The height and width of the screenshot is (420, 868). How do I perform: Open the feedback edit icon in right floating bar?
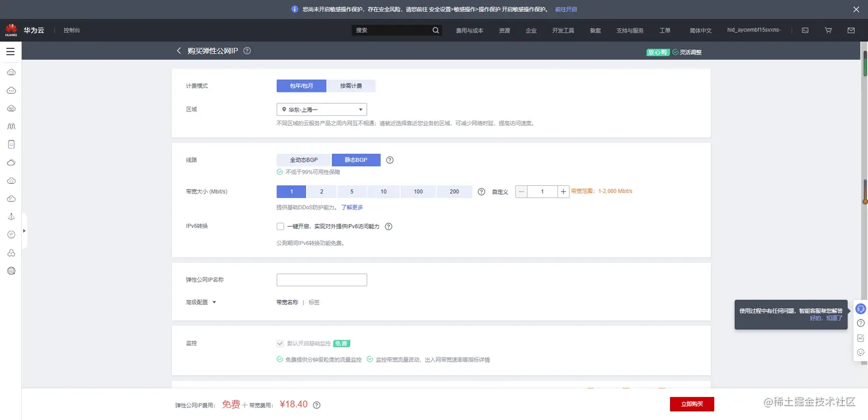click(861, 338)
